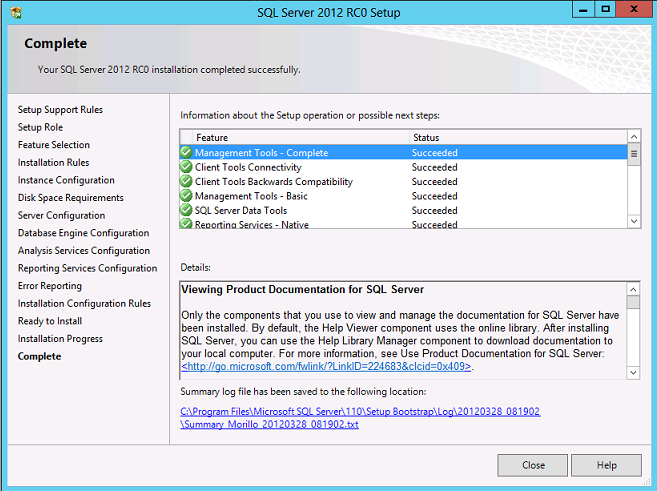Image resolution: width=657 pixels, height=491 pixels.
Task: Click Viewing Product Documentation heading in Details
Action: (303, 289)
